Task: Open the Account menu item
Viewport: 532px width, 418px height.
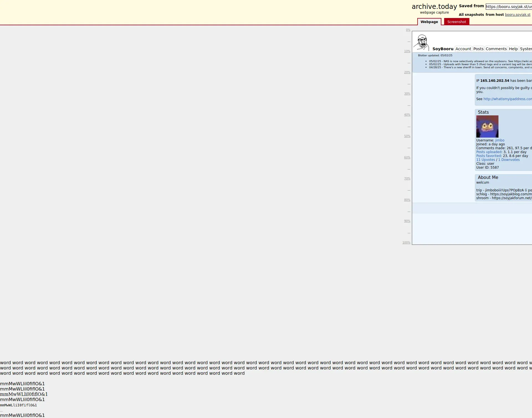Action: pos(463,49)
